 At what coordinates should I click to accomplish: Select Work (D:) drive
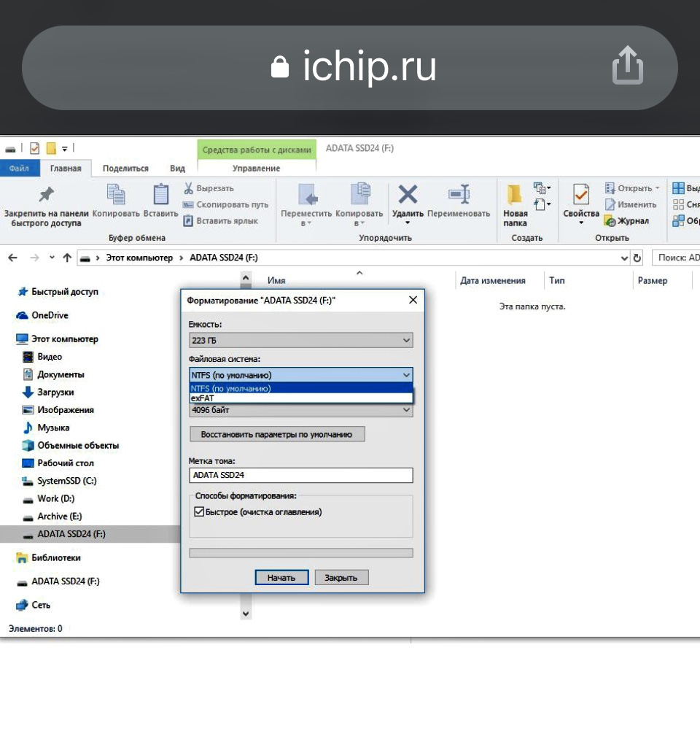click(49, 499)
